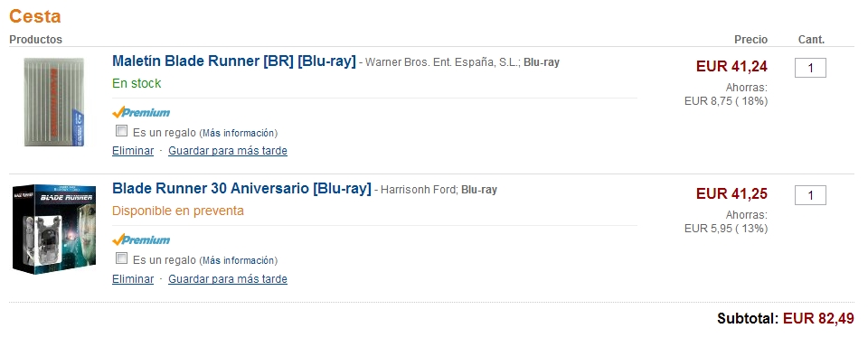Focus the quantity field for Blade Runner 30 Aniversario

pos(810,195)
